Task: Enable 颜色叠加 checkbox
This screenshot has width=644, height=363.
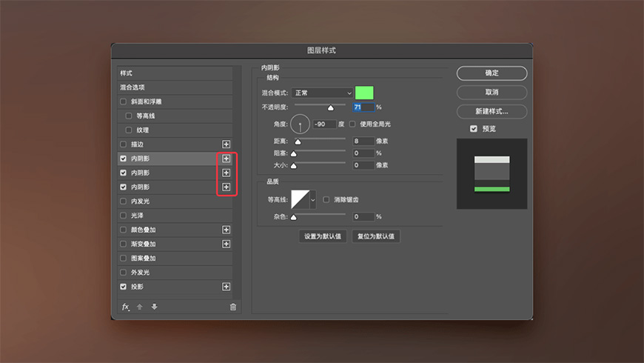Action: [123, 230]
